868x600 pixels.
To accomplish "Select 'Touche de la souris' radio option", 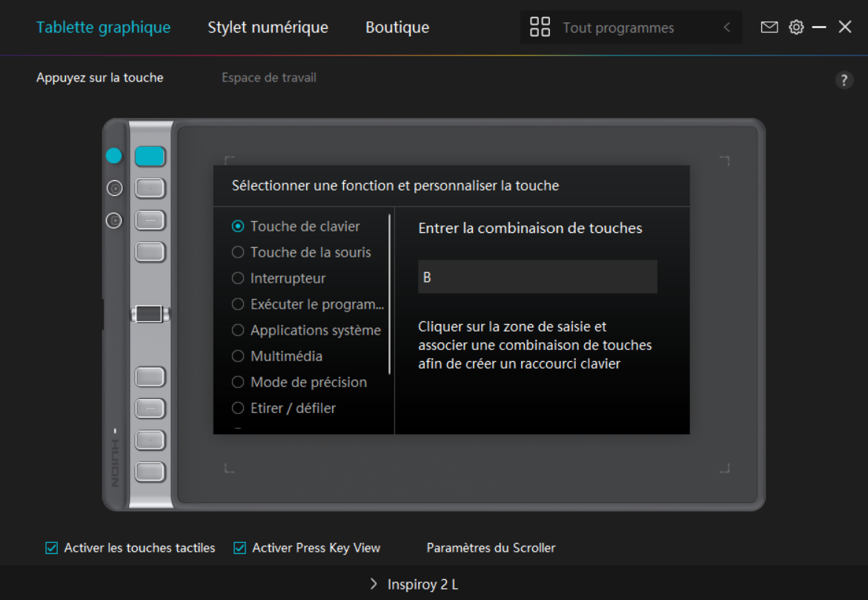I will (x=238, y=252).
